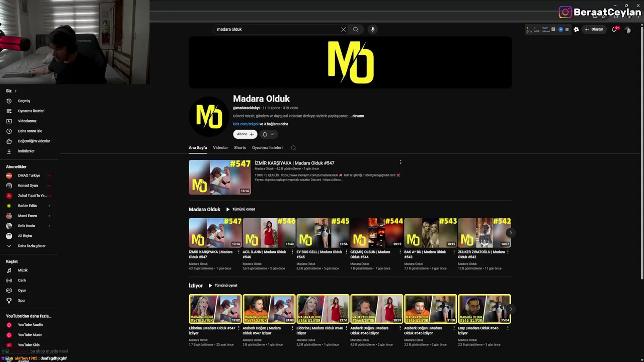The height and width of the screenshot is (362, 644).
Task: Click Tümünü oynat beside İzliyor
Action: click(223, 286)
